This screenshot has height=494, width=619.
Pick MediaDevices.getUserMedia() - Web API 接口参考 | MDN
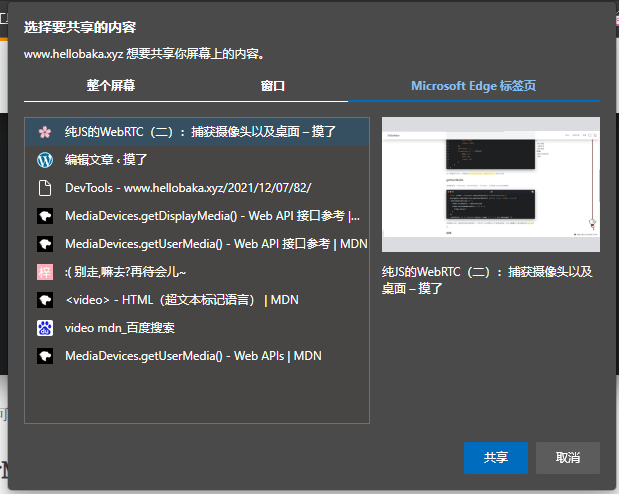click(x=197, y=244)
